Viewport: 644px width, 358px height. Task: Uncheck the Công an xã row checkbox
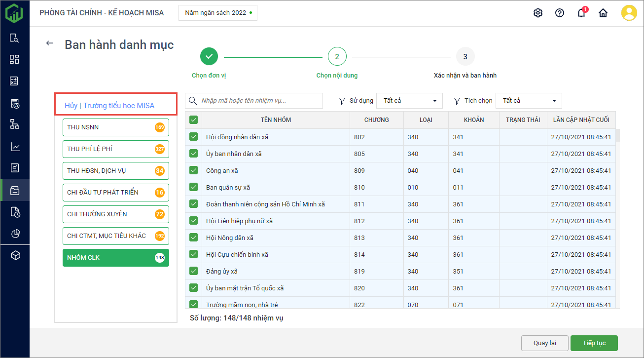tap(193, 170)
